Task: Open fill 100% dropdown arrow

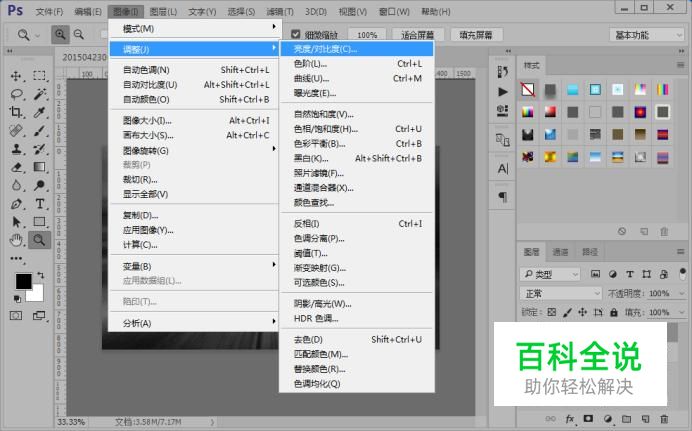Action: pos(681,312)
